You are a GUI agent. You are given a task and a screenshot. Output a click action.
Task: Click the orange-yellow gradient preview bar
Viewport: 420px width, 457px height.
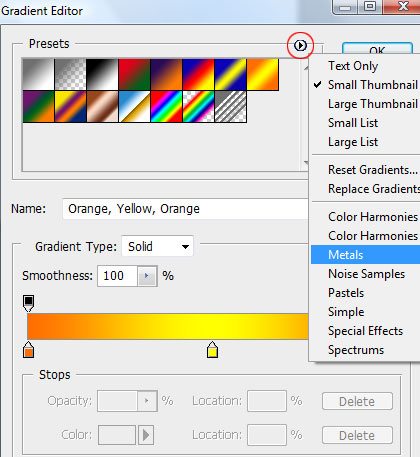click(x=168, y=327)
